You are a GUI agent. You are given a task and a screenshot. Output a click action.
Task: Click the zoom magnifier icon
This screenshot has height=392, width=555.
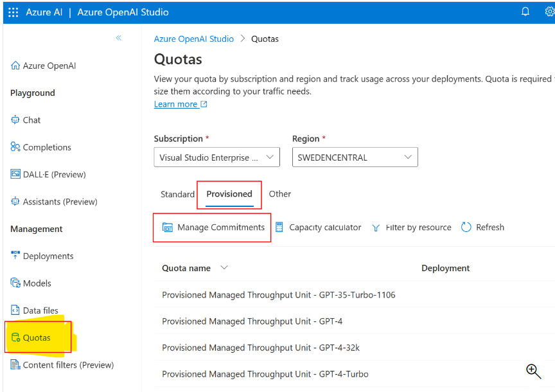pyautogui.click(x=533, y=371)
